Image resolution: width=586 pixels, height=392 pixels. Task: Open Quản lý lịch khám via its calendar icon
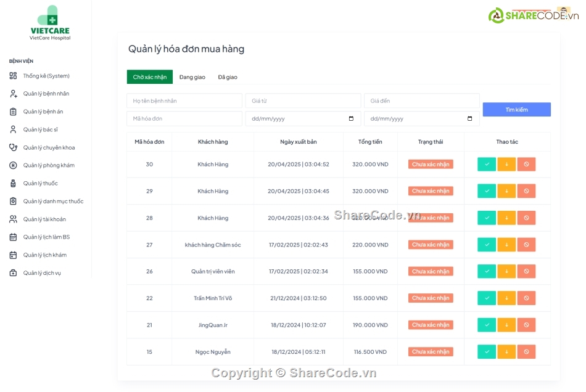13,255
